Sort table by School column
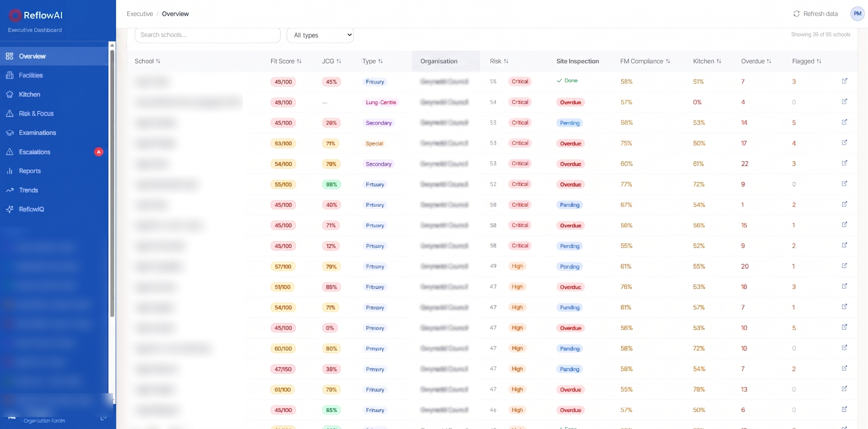868x429 pixels. point(147,61)
